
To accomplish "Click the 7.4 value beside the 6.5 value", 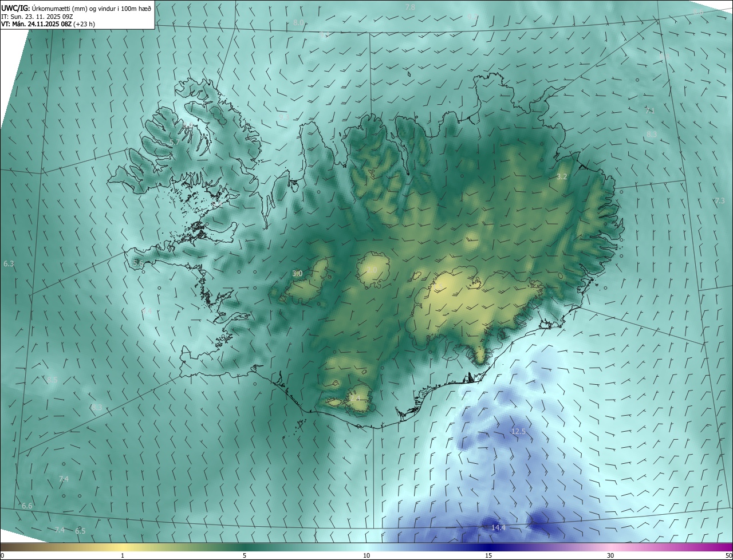I will pyautogui.click(x=60, y=530).
